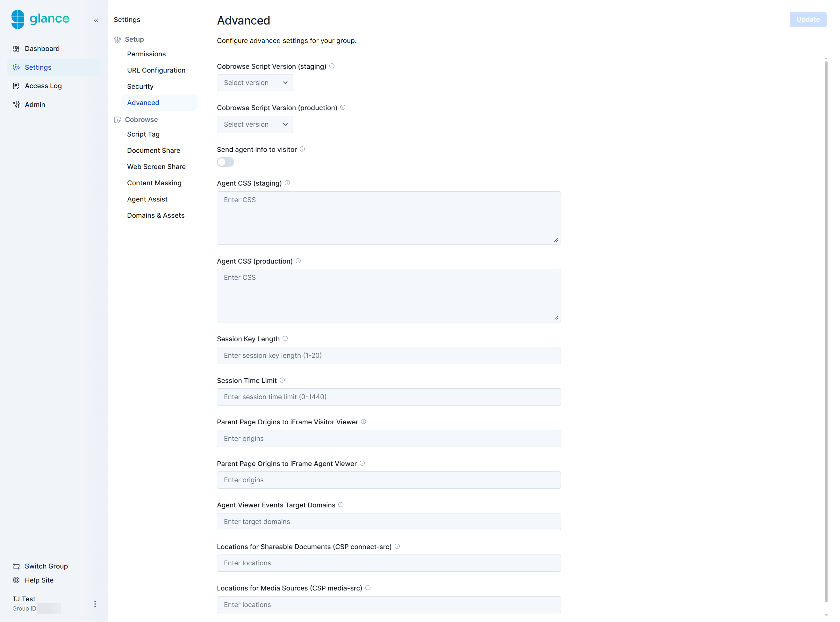The image size is (840, 622).
Task: Click the Glance logo icon
Action: (x=17, y=19)
